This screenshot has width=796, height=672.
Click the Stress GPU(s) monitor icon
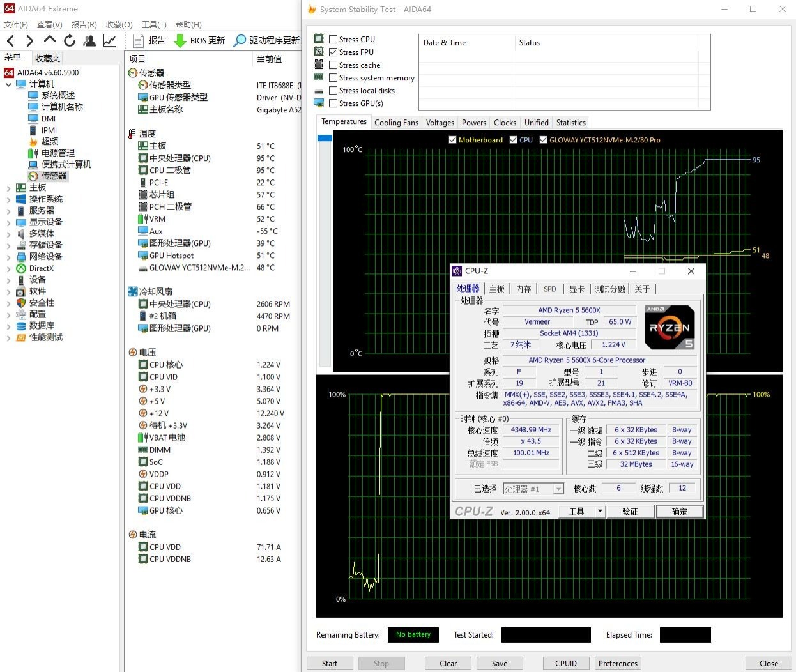click(319, 103)
